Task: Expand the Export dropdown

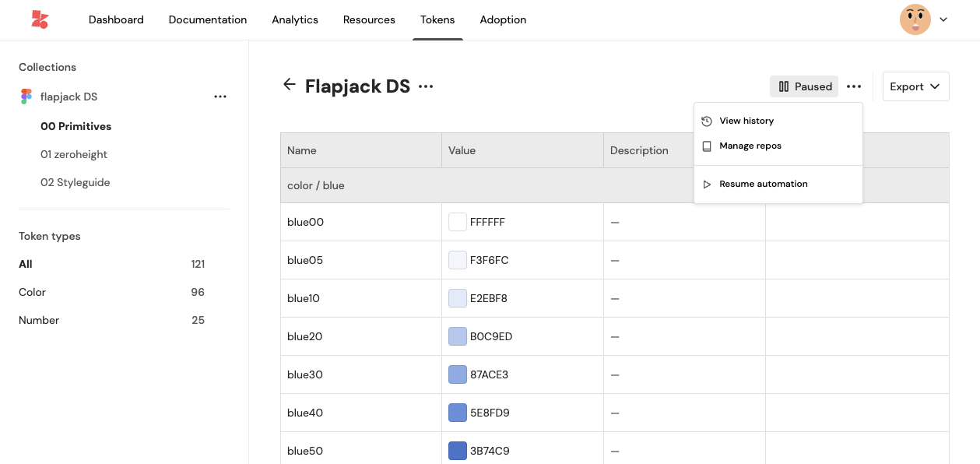Action: tap(915, 86)
